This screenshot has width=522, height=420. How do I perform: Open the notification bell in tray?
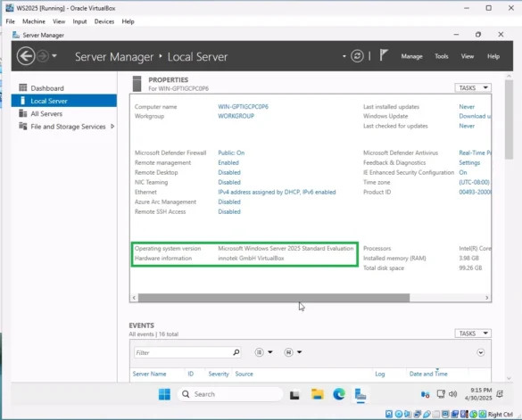[500, 394]
